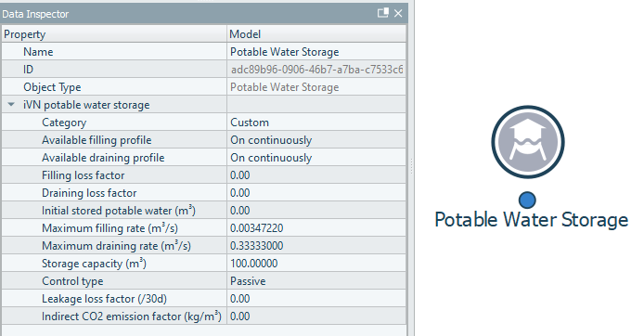This screenshot has width=644, height=336.
Task: Select the Category property label
Action: [x=64, y=123]
